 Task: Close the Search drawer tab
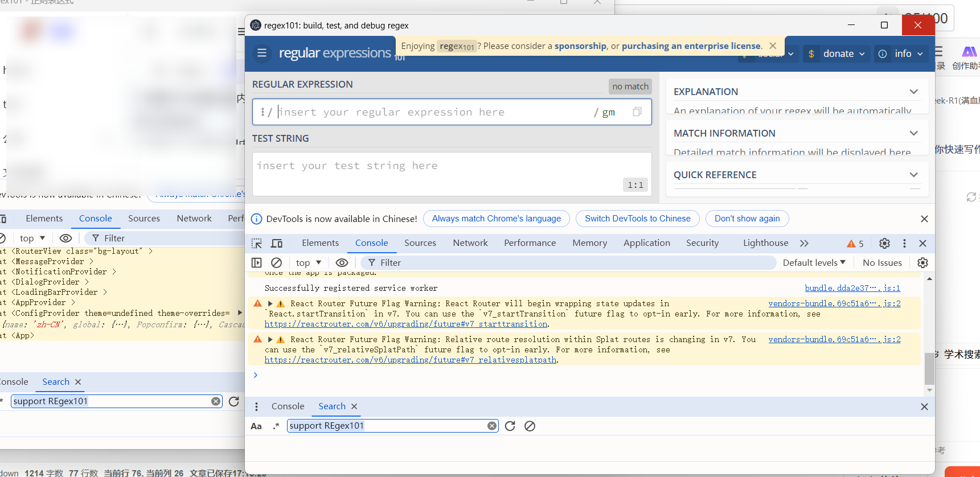point(354,406)
